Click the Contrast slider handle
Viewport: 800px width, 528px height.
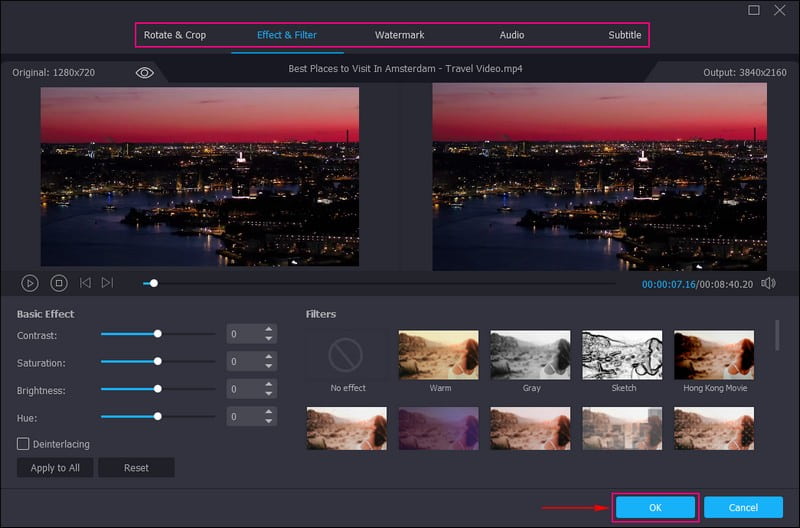coord(158,334)
